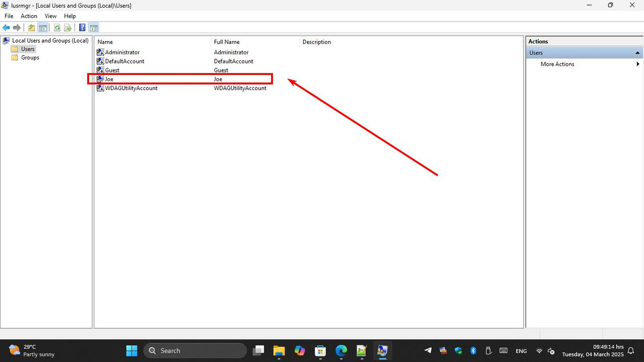Open the Action menu

coord(29,16)
